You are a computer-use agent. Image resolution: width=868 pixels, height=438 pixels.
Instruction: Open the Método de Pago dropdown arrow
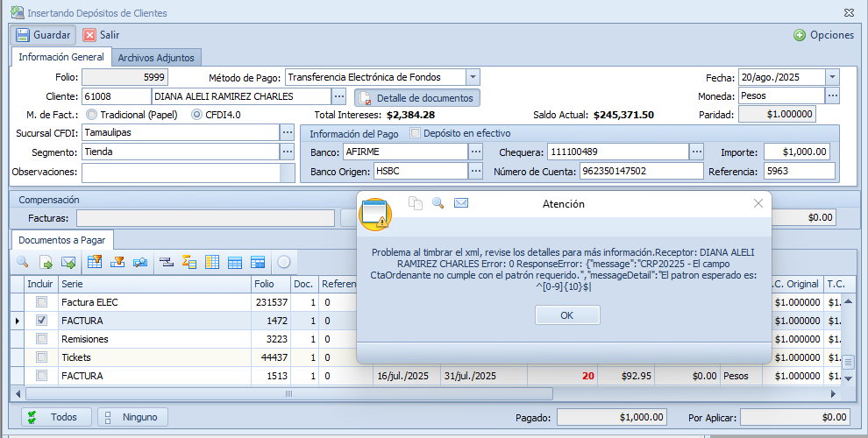[x=473, y=77]
